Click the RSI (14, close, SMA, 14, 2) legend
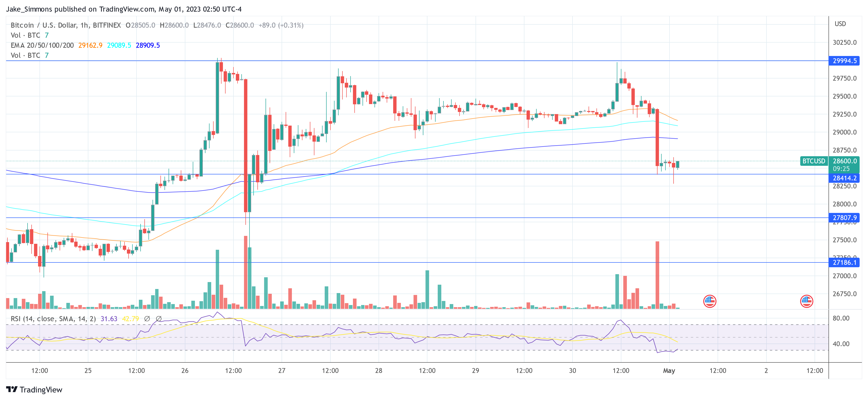 point(53,319)
